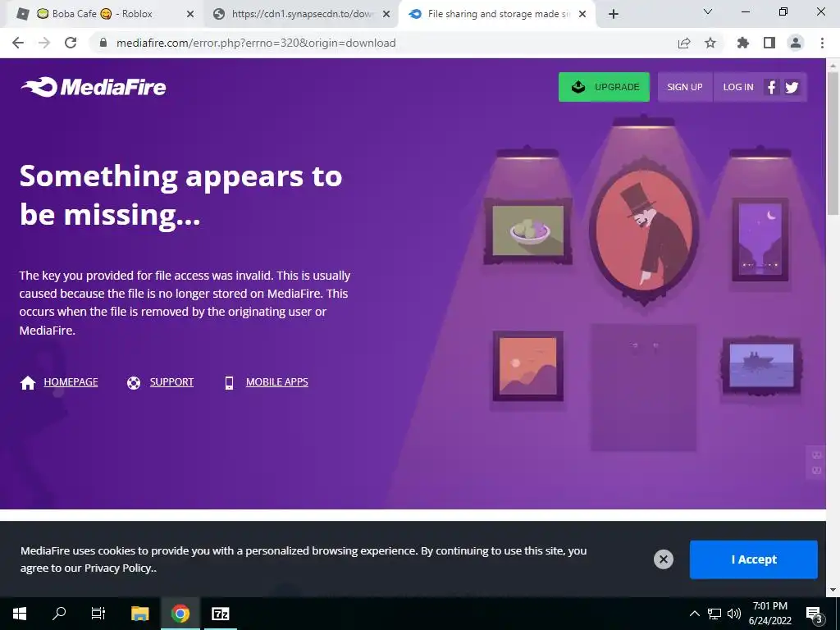Go forward with the forward arrow
The width and height of the screenshot is (840, 630).
(44, 43)
